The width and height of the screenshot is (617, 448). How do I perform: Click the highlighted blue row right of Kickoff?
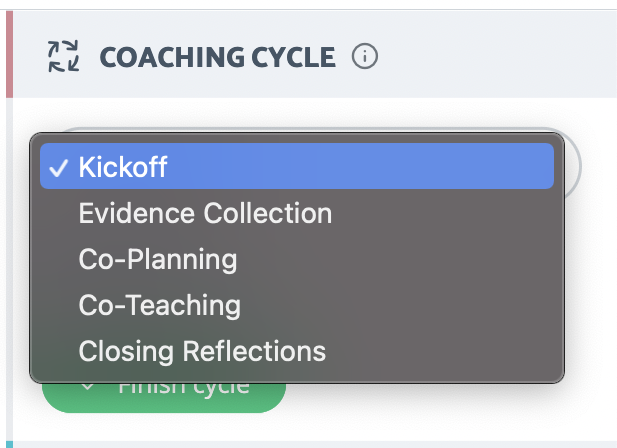pyautogui.click(x=360, y=166)
